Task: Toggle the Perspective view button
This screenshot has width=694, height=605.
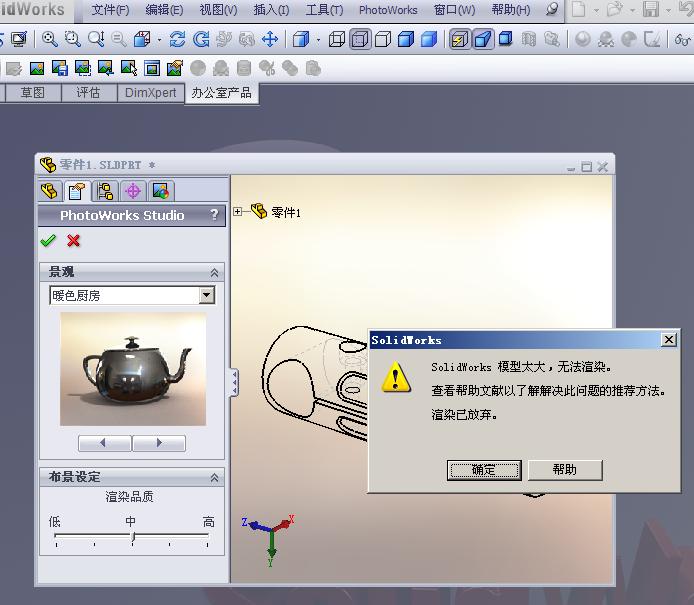Action: click(482, 39)
